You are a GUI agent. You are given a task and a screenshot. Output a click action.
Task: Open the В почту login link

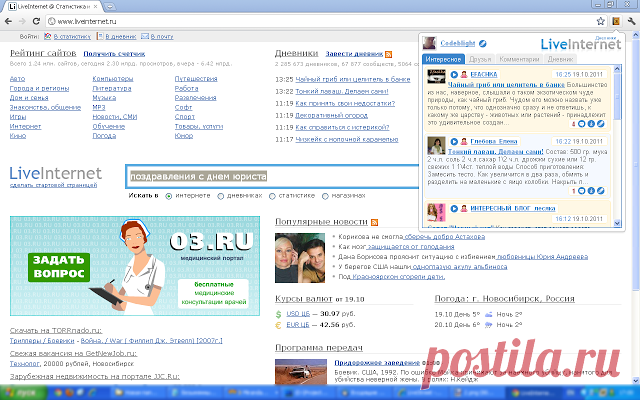pos(162,36)
